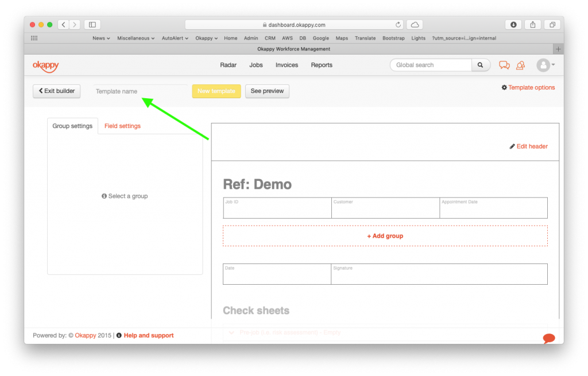Image resolution: width=588 pixels, height=376 pixels.
Task: Open the orange chat bubble at bottom right
Action: click(548, 339)
